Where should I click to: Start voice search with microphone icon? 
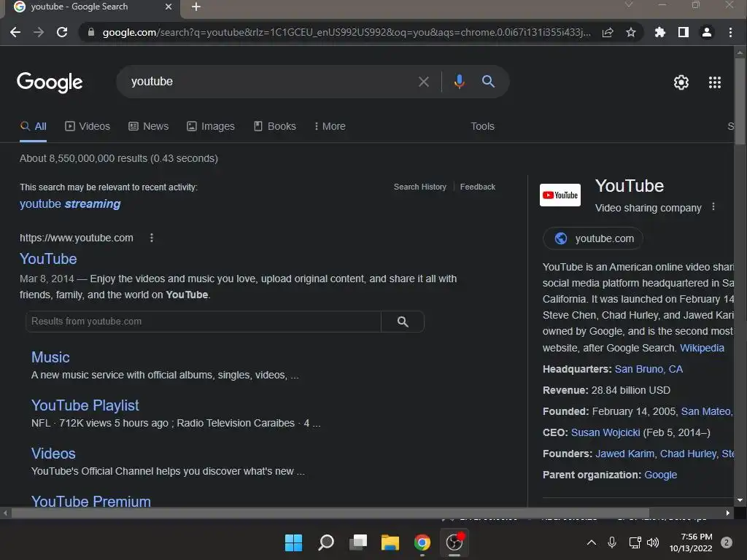tap(460, 82)
